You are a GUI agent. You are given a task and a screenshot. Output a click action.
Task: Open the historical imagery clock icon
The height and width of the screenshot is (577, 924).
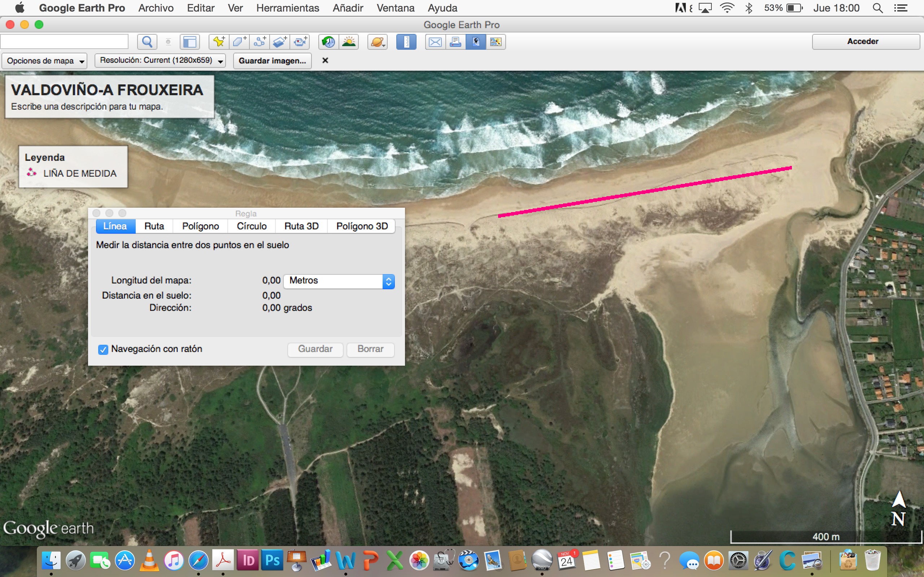(x=328, y=41)
